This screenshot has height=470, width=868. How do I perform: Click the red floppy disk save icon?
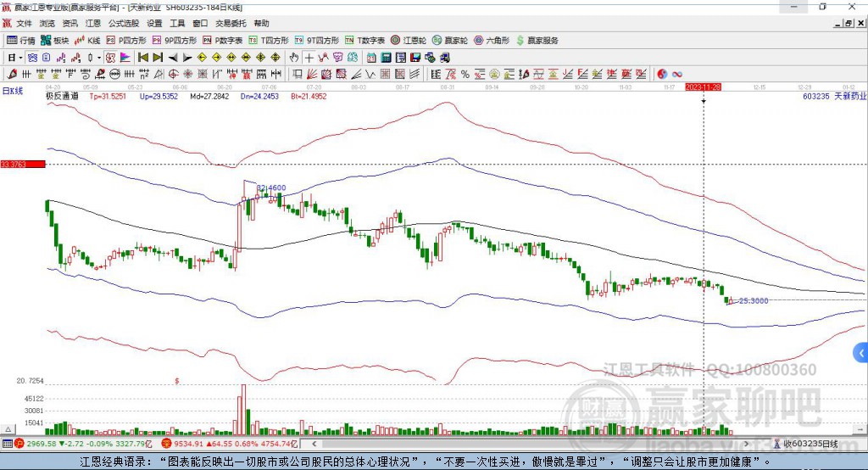(x=415, y=58)
